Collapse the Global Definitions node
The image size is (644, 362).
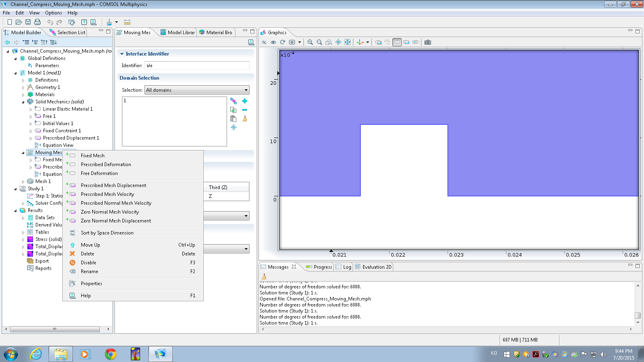(15, 58)
